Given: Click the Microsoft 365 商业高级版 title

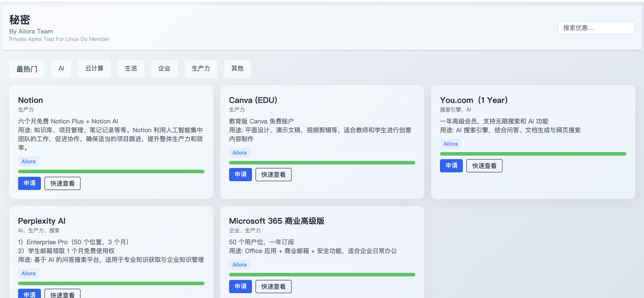Looking at the screenshot, I should (276, 221).
